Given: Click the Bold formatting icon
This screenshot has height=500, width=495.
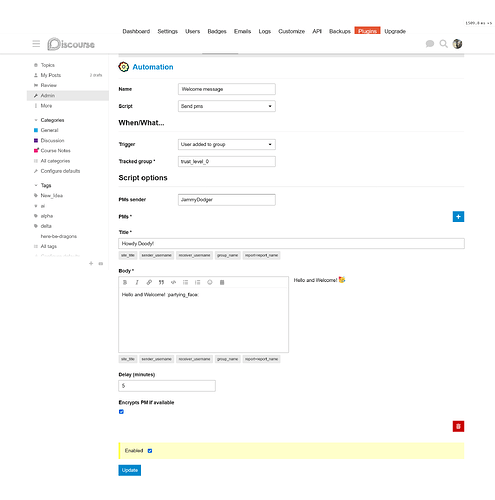Looking at the screenshot, I should [x=125, y=282].
